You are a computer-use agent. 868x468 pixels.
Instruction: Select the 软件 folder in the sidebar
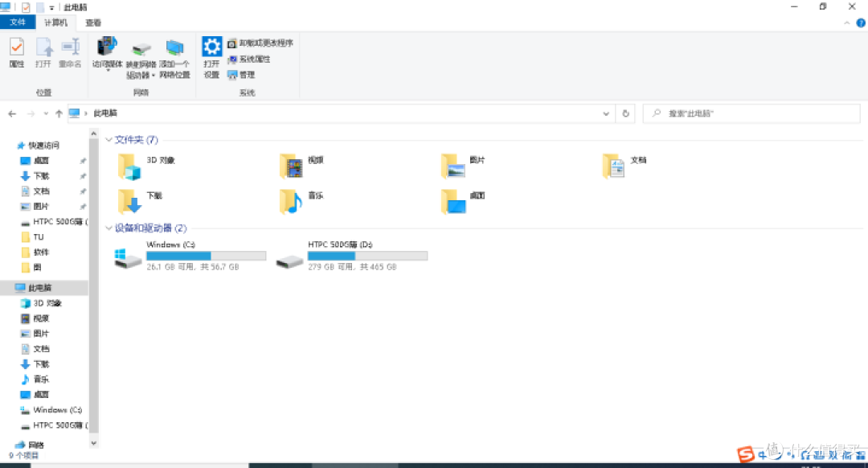tap(35, 252)
